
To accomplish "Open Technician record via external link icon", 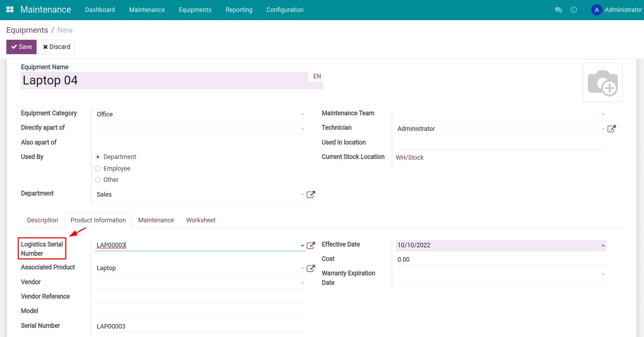I will pyautogui.click(x=612, y=128).
